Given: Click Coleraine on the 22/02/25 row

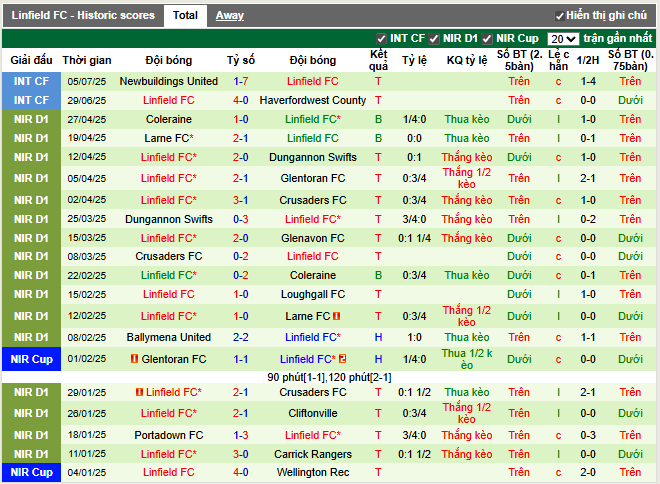Looking at the screenshot, I should [313, 275].
